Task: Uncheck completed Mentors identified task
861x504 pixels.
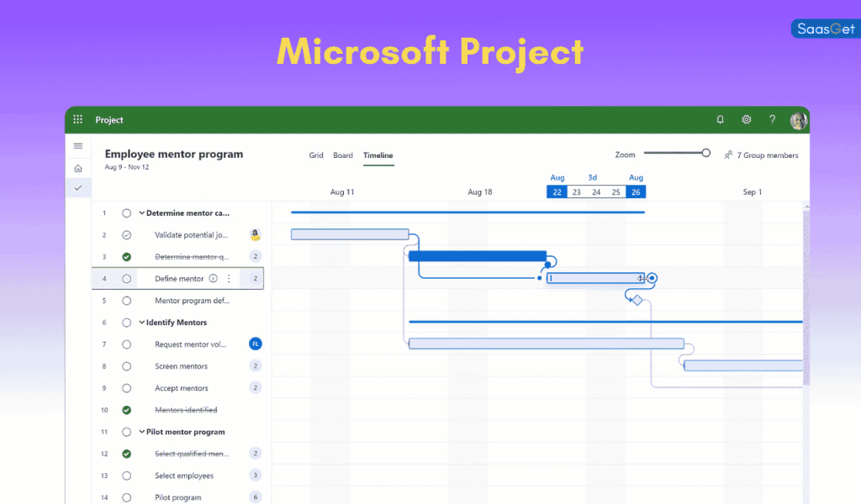Action: pos(126,410)
